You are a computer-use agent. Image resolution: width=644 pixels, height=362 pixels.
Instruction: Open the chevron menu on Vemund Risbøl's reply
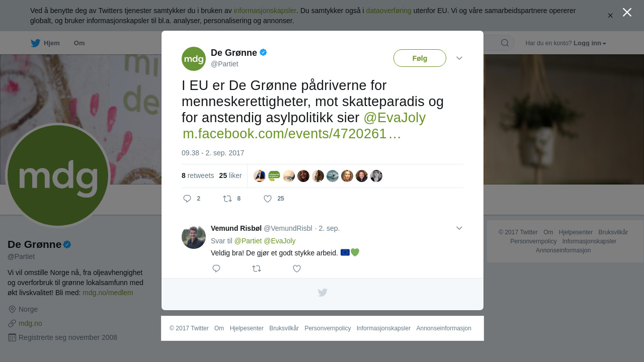459,228
